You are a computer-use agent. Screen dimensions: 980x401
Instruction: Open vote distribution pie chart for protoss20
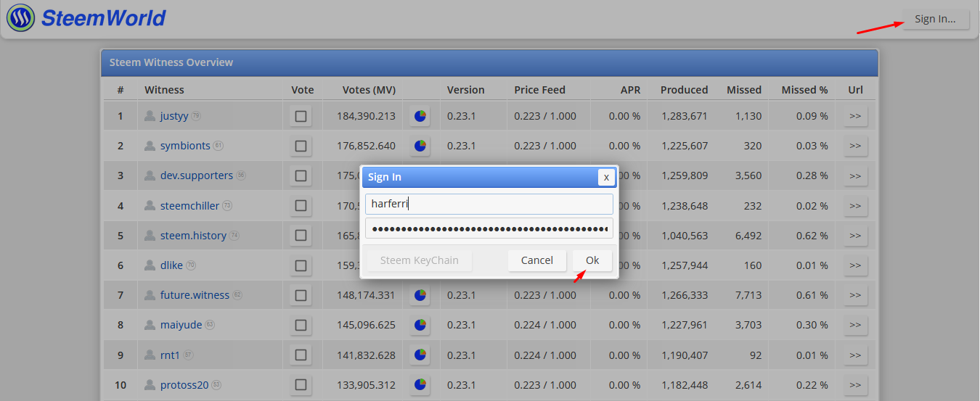point(420,384)
